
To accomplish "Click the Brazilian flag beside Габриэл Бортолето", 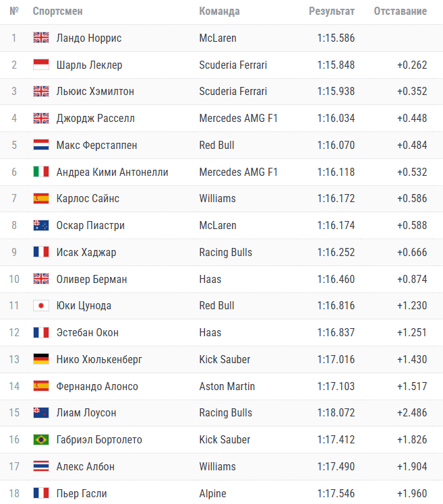I will (x=41, y=440).
